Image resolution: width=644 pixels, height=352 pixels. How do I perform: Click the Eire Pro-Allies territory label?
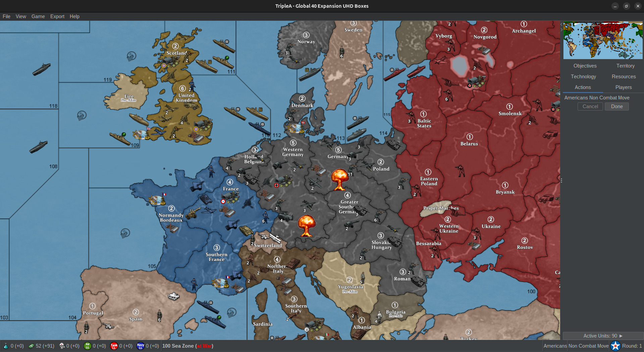tap(129, 98)
